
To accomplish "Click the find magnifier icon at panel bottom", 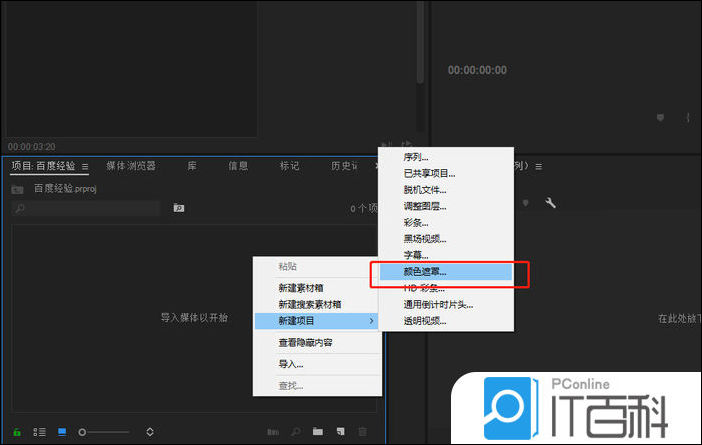I will tap(296, 432).
